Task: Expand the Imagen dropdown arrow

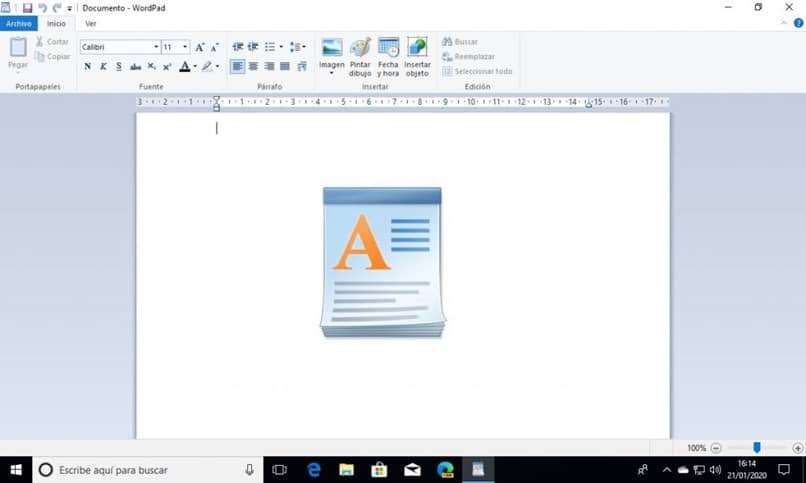Action: pos(332,73)
